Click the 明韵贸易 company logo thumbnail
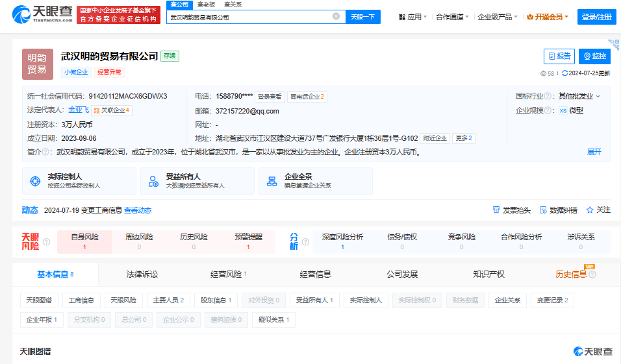This screenshot has height=364, width=621. 37,64
